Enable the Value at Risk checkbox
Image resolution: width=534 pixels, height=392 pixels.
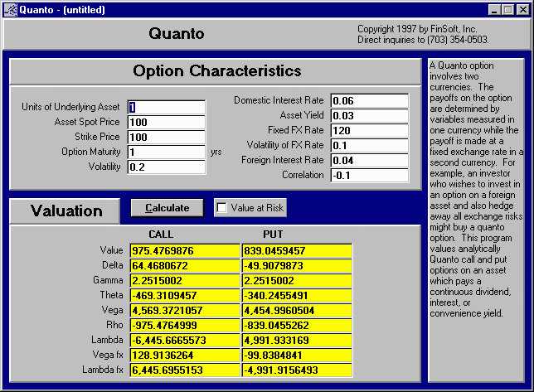pos(221,207)
